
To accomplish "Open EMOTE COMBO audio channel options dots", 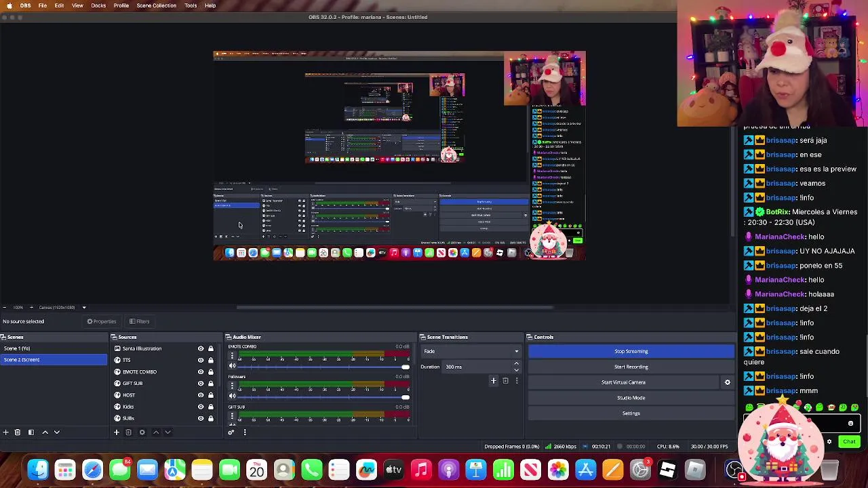I will (x=232, y=356).
